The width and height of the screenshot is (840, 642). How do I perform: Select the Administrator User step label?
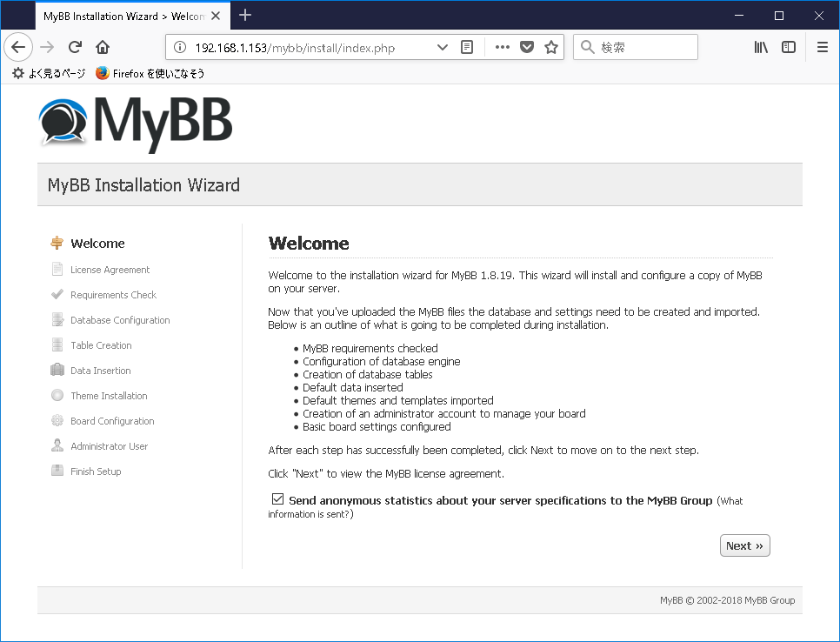click(109, 446)
